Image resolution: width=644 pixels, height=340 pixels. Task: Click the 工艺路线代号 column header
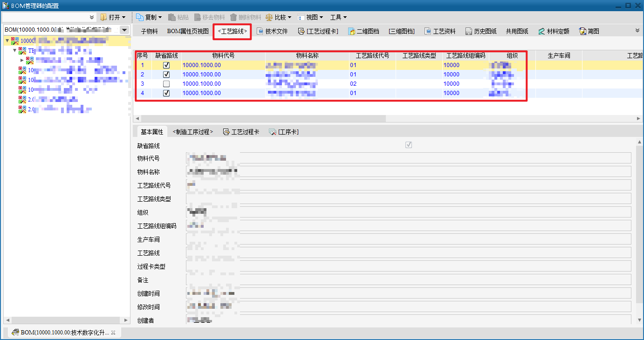(x=372, y=55)
